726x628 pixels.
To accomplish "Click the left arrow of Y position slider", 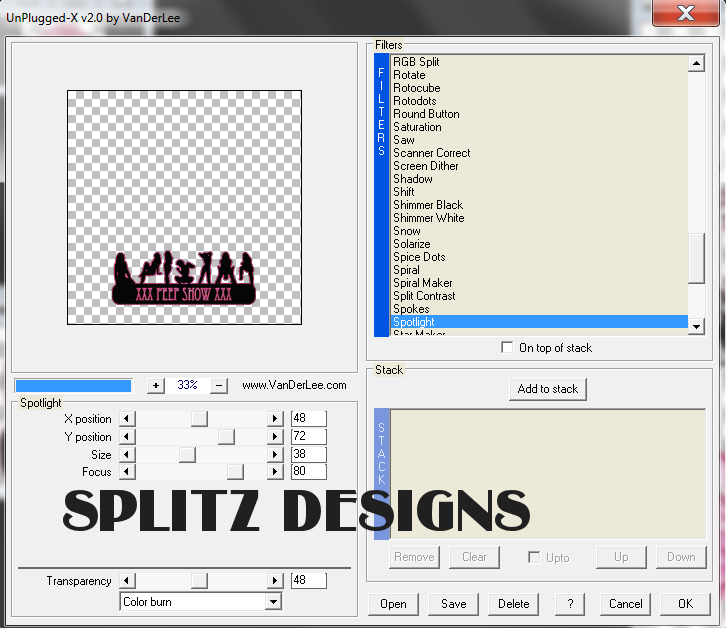I will [x=127, y=437].
